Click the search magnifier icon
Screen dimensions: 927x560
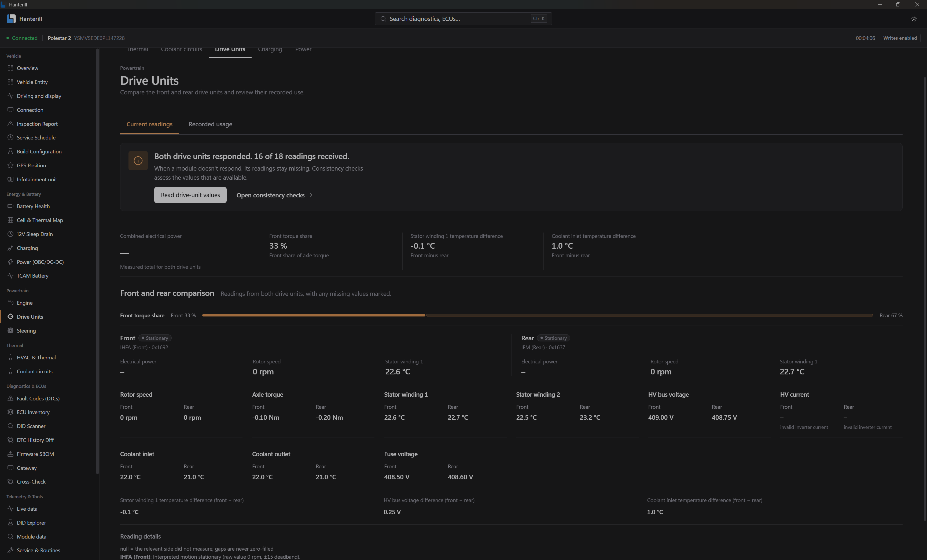point(383,19)
